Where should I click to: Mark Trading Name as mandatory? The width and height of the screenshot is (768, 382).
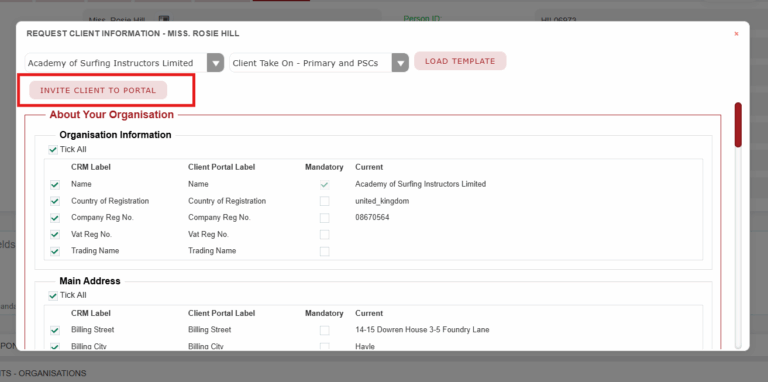point(324,251)
